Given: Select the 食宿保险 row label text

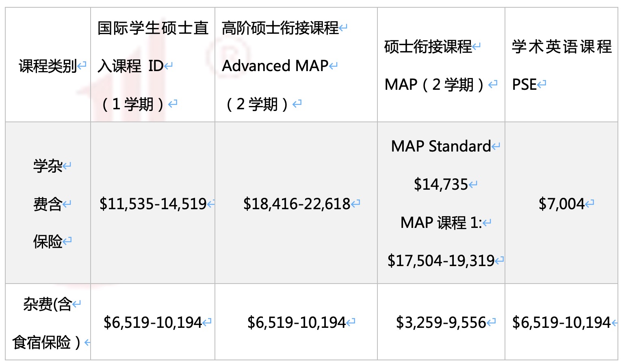Looking at the screenshot, I should point(42,342).
